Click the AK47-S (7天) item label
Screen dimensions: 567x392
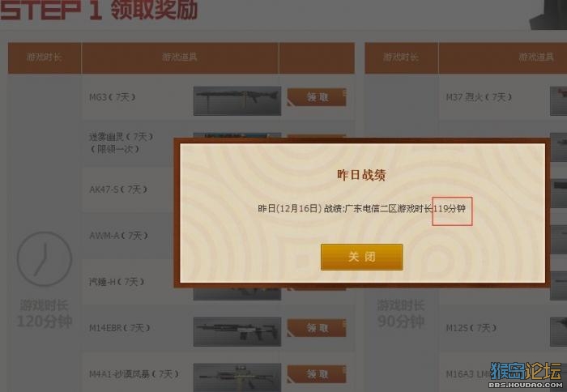(x=118, y=190)
